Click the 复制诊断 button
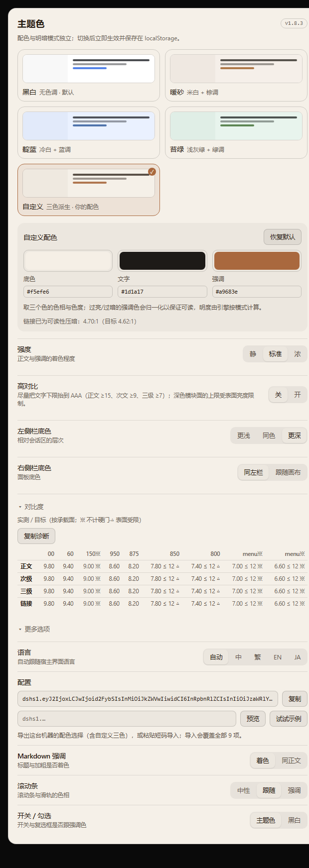The height and width of the screenshot is (868, 309). (x=36, y=536)
